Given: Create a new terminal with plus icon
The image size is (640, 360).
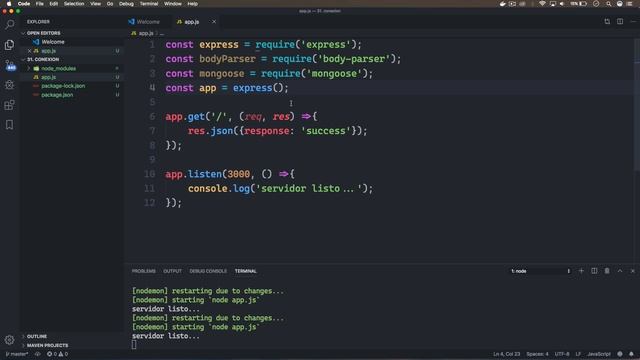Looking at the screenshot, I should coord(581,271).
